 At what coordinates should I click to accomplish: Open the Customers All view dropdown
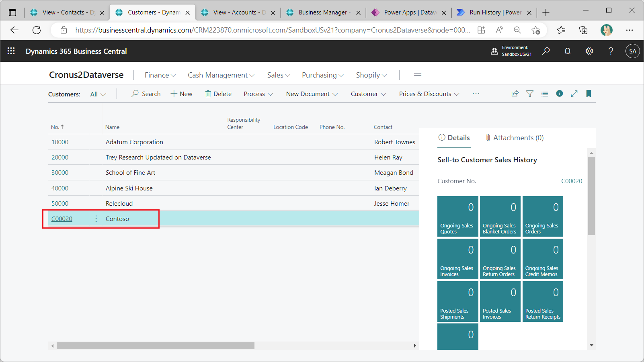click(98, 94)
